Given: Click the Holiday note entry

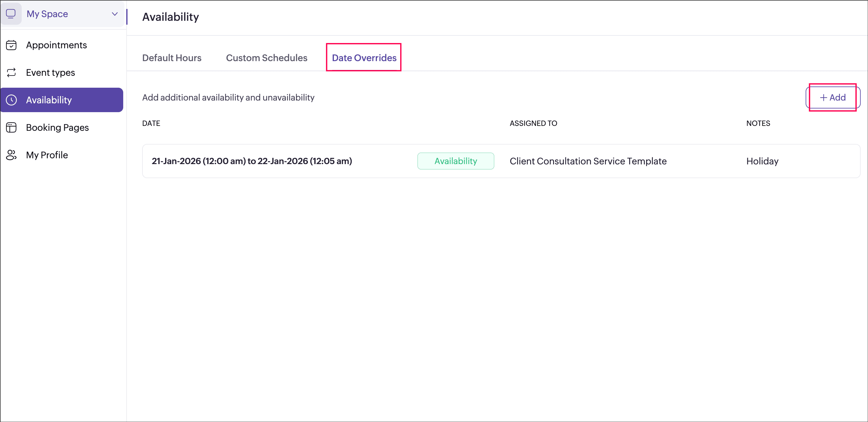Looking at the screenshot, I should (x=762, y=161).
